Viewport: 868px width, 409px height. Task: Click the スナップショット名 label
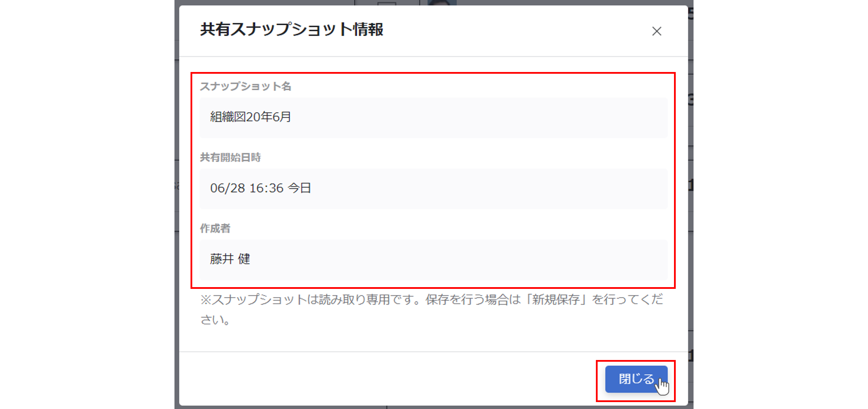pyautogui.click(x=246, y=86)
